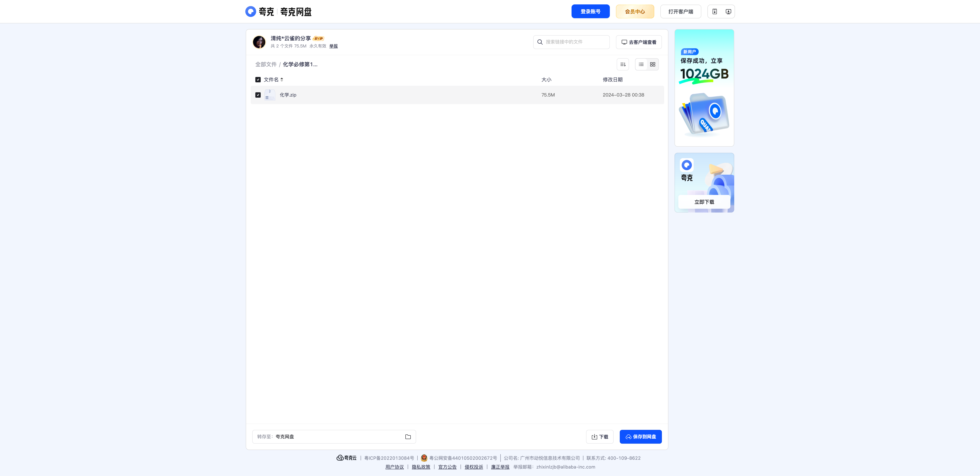Click the sharer's avatar picture
The image size is (980, 476).
pyautogui.click(x=259, y=42)
